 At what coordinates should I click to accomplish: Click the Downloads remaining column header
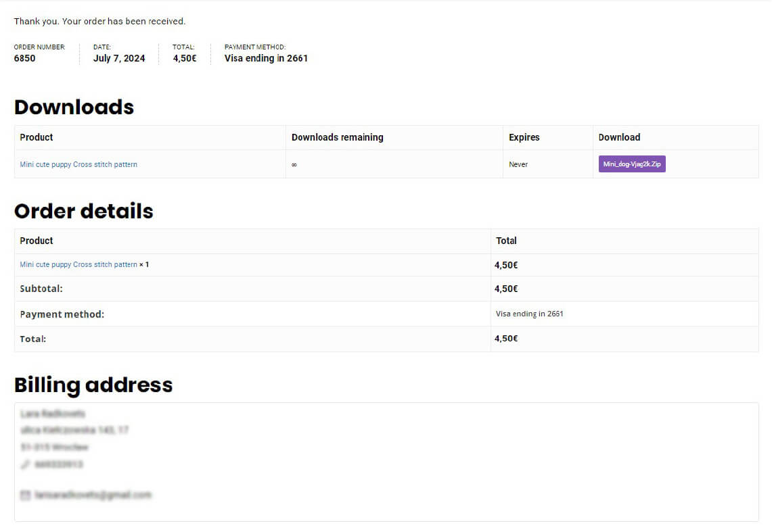(337, 137)
